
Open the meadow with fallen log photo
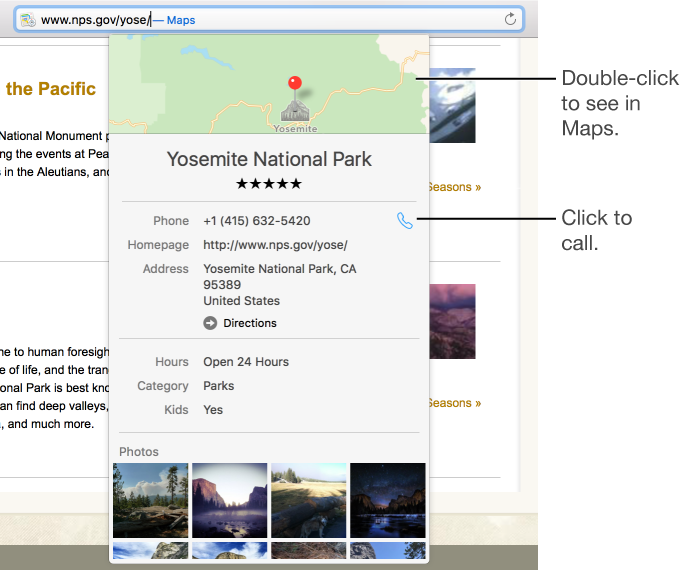[308, 500]
